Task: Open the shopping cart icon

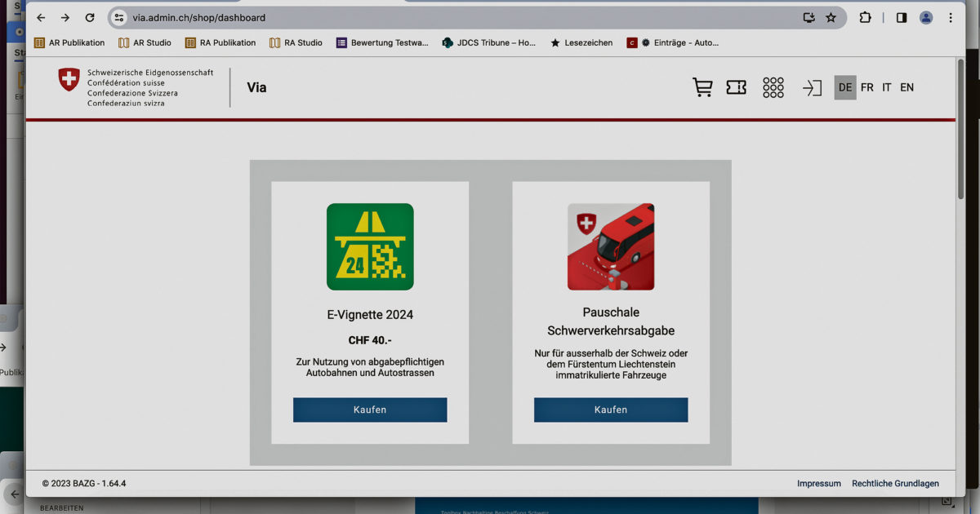Action: coord(702,87)
